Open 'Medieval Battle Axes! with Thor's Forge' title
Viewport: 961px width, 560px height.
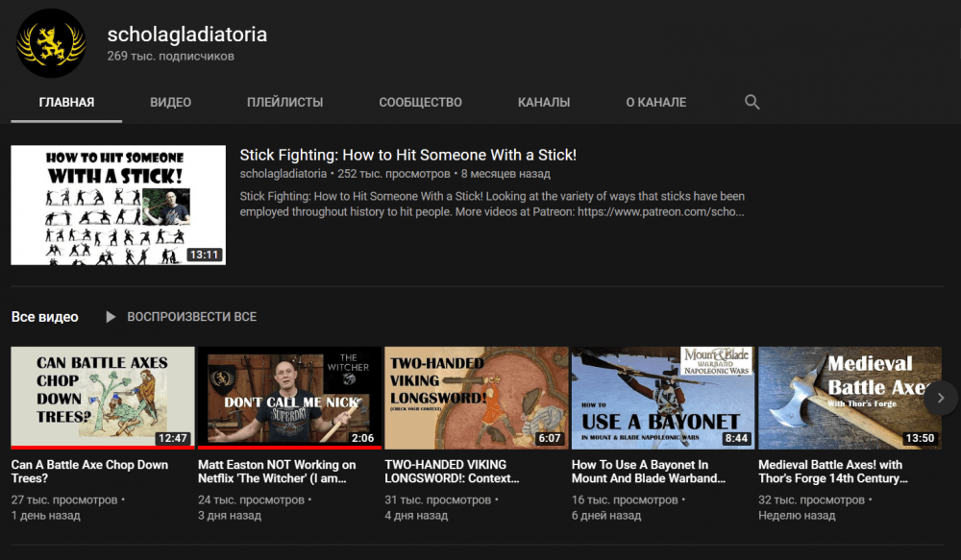pyautogui.click(x=830, y=471)
